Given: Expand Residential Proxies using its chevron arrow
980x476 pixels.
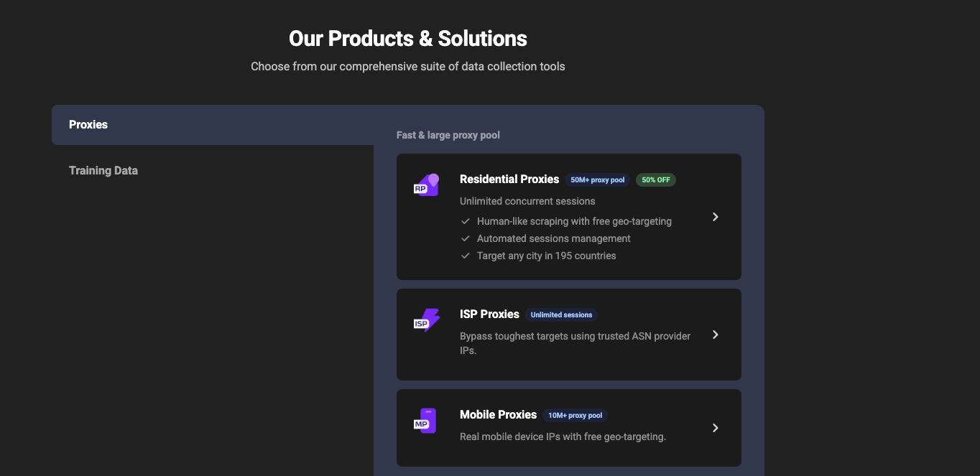Looking at the screenshot, I should pyautogui.click(x=715, y=217).
